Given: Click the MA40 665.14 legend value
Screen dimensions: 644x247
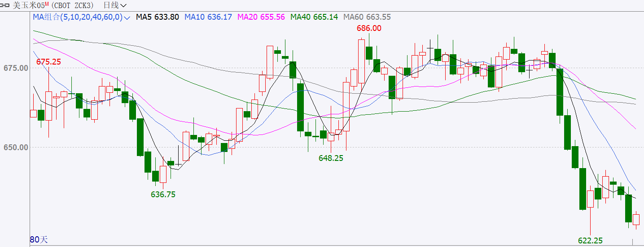Looking at the screenshot, I should pos(314,17).
